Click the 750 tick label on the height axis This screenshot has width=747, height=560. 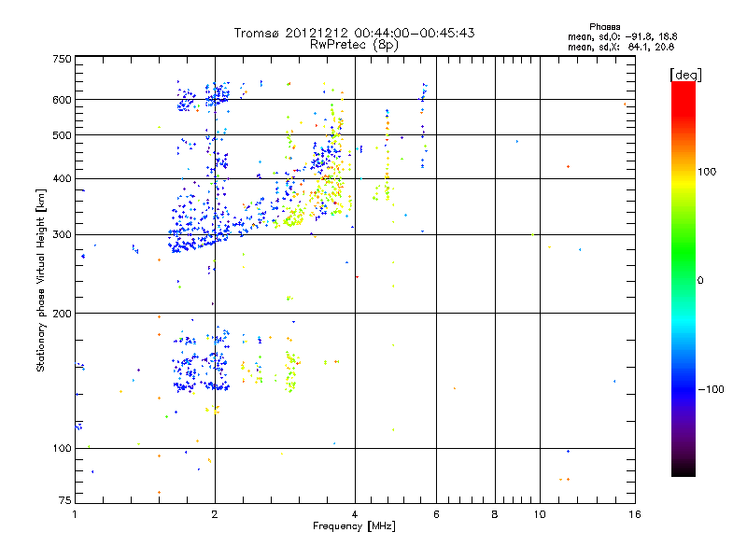pos(62,59)
